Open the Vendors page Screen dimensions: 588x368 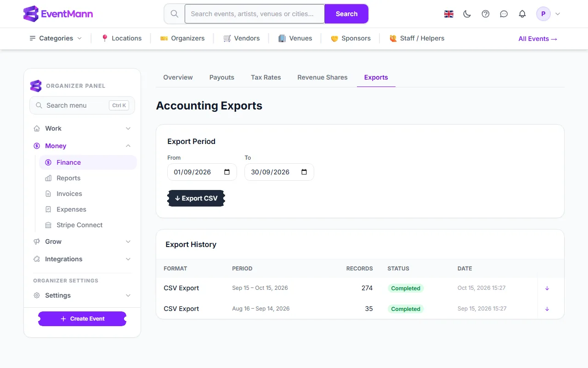[242, 38]
